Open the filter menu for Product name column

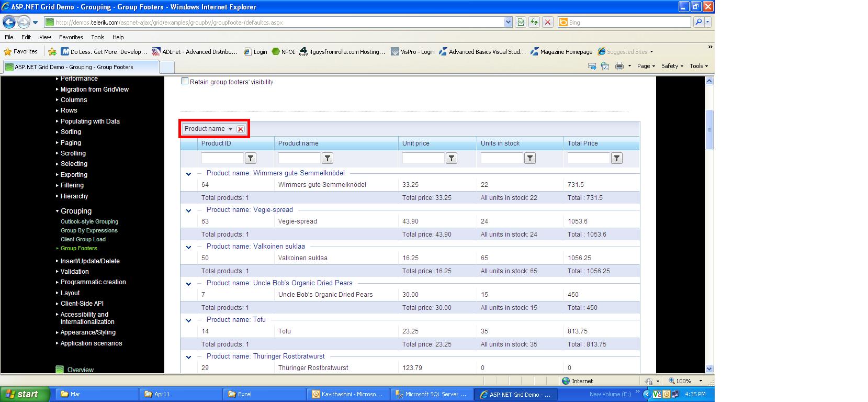pyautogui.click(x=328, y=158)
